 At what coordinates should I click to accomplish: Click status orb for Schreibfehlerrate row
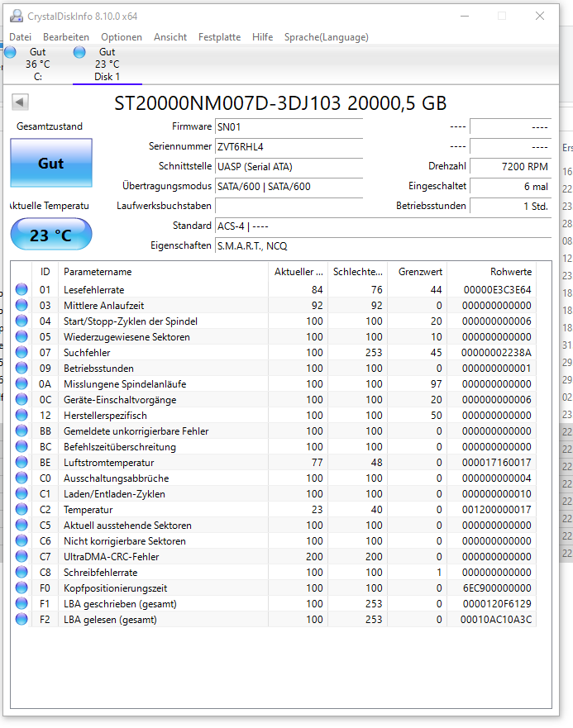click(21, 572)
